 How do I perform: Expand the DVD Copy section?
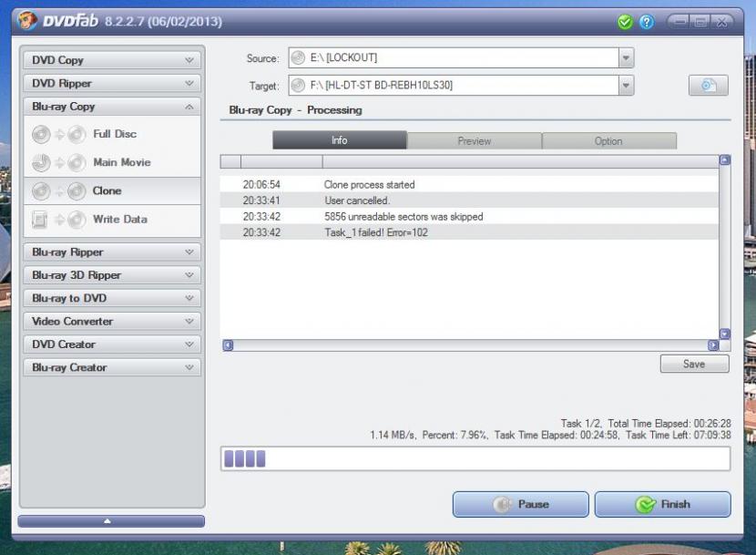click(x=112, y=60)
